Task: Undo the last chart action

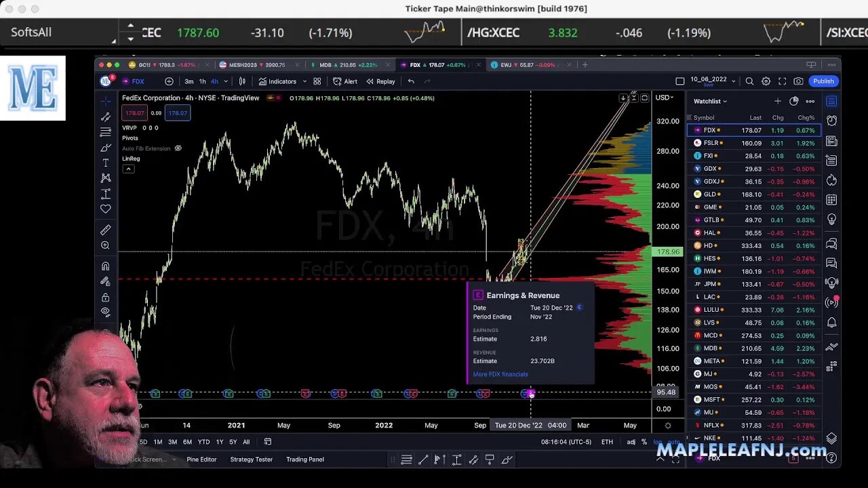Action: pyautogui.click(x=411, y=81)
